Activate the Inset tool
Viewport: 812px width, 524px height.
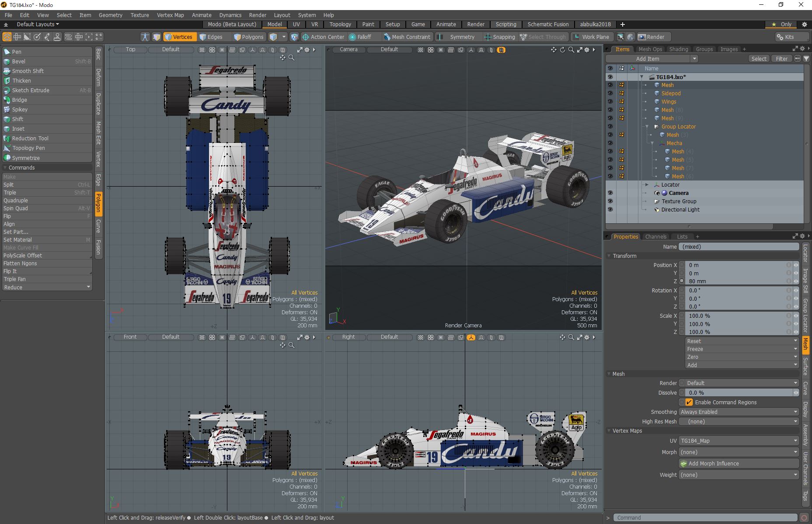pyautogui.click(x=47, y=128)
